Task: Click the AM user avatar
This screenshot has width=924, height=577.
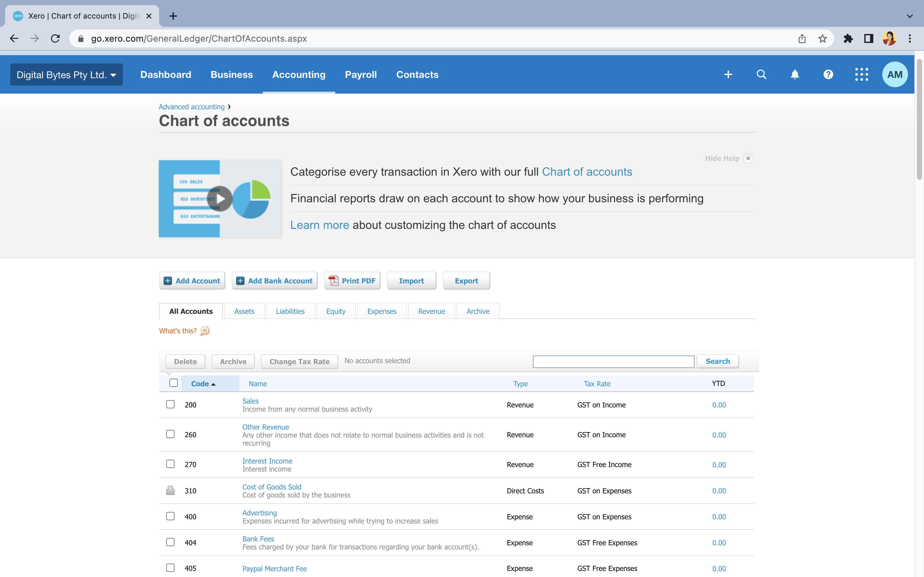Action: [894, 74]
